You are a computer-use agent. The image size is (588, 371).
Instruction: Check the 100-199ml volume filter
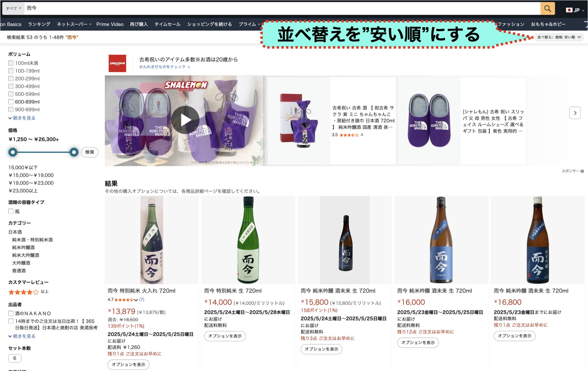coord(11,71)
